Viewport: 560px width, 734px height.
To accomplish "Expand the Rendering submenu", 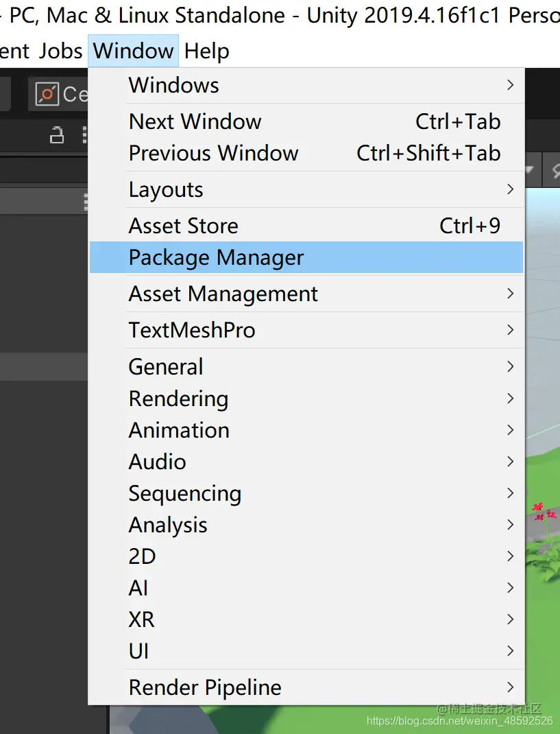I will pos(306,399).
